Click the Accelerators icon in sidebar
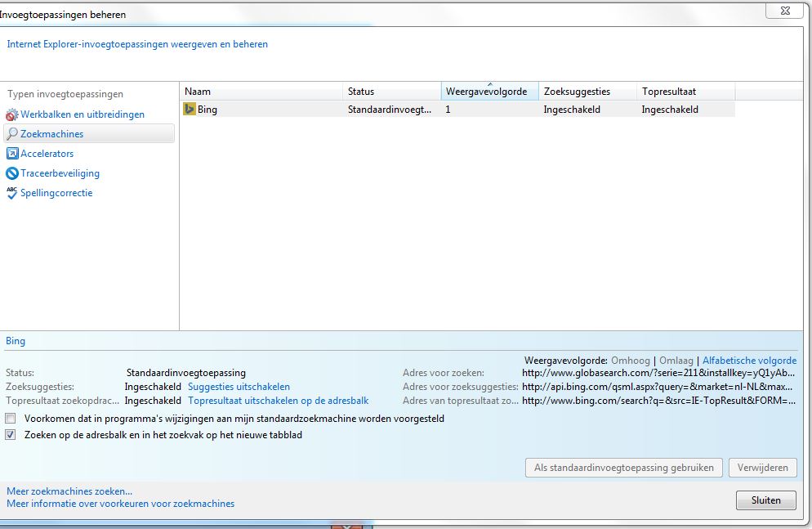Viewport: 812px width, 529px height. pos(12,154)
